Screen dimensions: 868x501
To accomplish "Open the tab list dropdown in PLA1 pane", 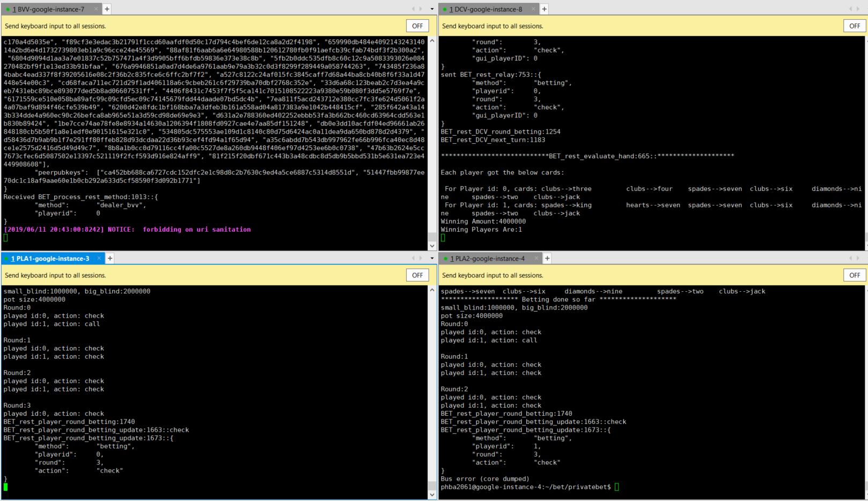I will (432, 259).
